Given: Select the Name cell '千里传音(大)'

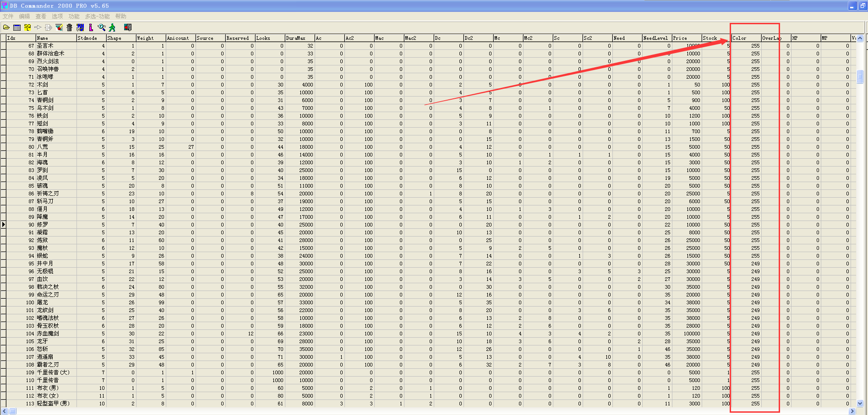Looking at the screenshot, I should [56, 372].
